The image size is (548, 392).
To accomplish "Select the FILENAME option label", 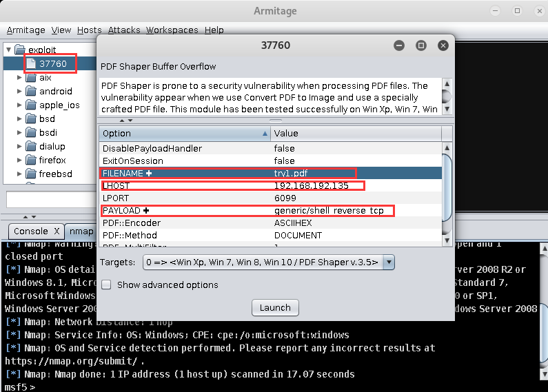I will 123,174.
